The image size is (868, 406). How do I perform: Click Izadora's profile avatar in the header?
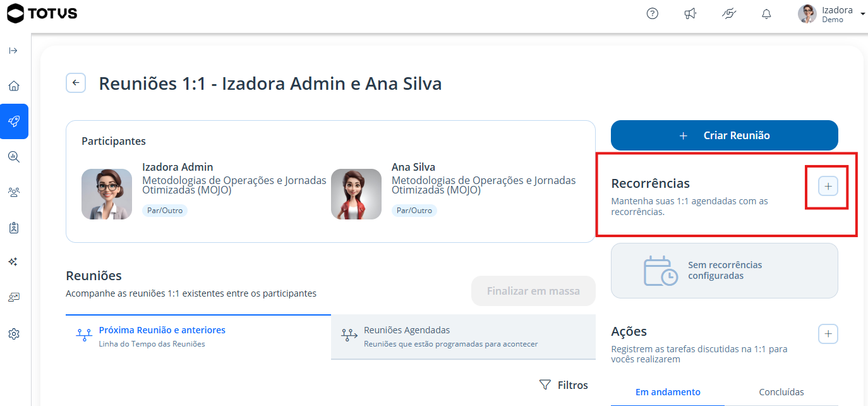pos(807,14)
